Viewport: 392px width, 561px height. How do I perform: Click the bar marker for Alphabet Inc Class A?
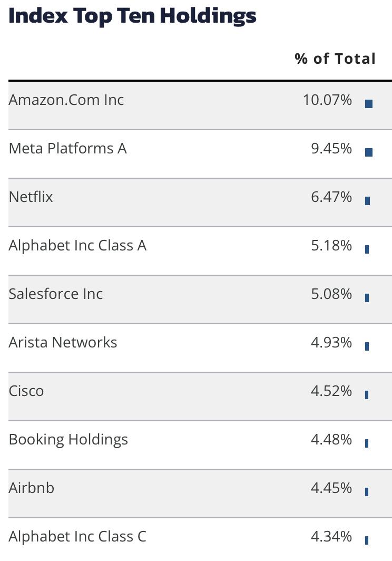point(367,249)
